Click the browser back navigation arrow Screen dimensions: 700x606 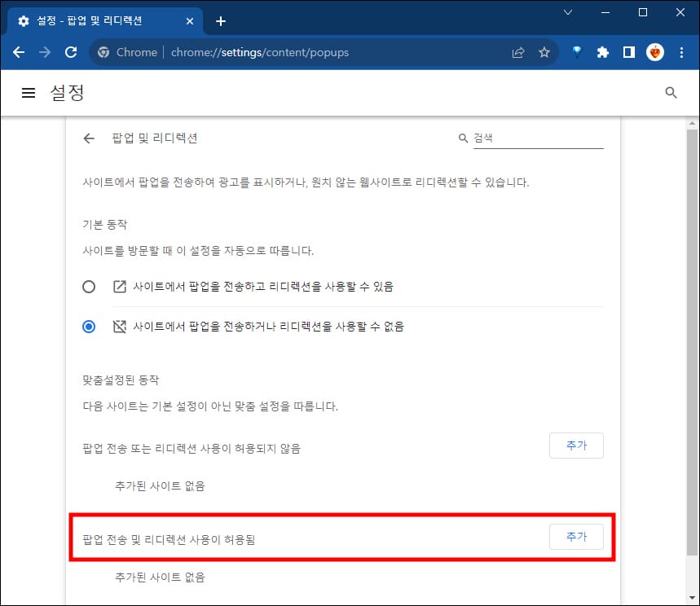[18, 51]
